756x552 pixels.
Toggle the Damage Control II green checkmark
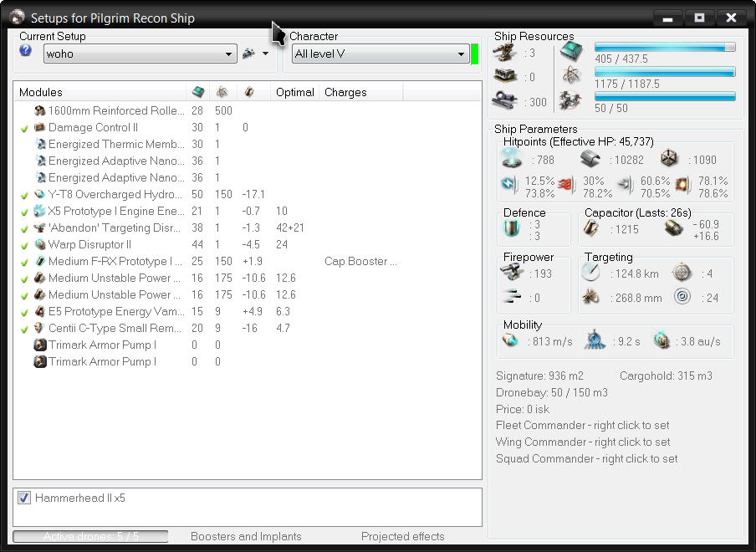[x=24, y=128]
